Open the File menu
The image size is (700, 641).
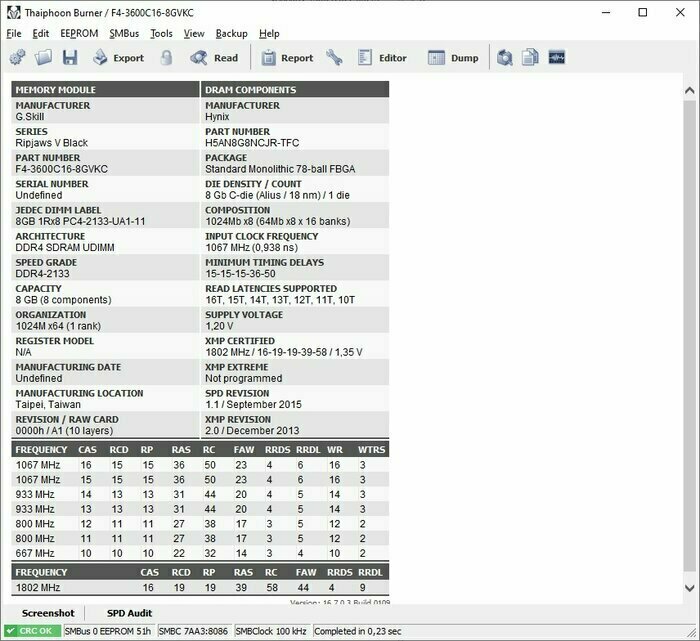click(x=14, y=33)
